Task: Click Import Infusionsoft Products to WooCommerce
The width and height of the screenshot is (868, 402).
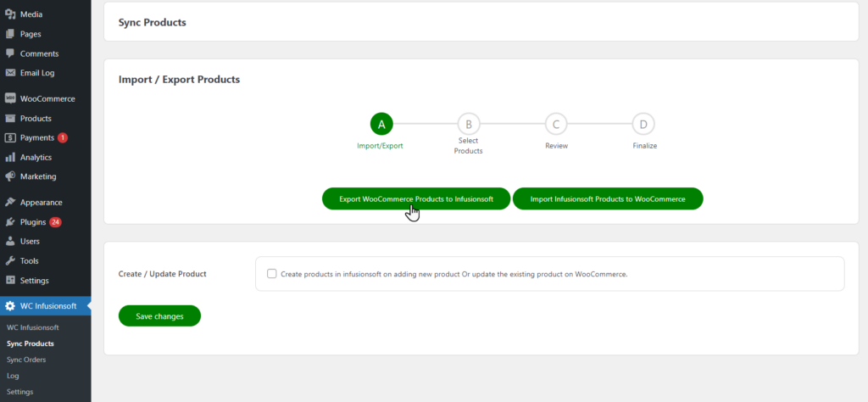Action: 608,198
